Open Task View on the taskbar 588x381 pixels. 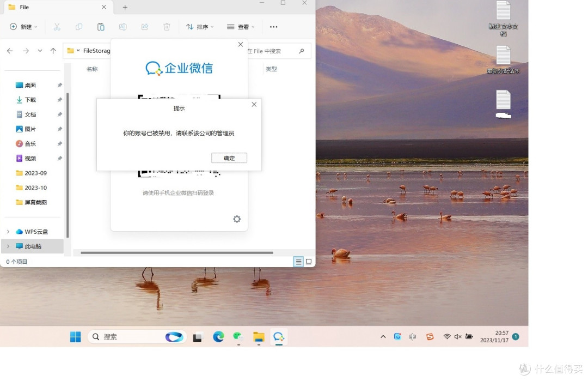(x=198, y=337)
